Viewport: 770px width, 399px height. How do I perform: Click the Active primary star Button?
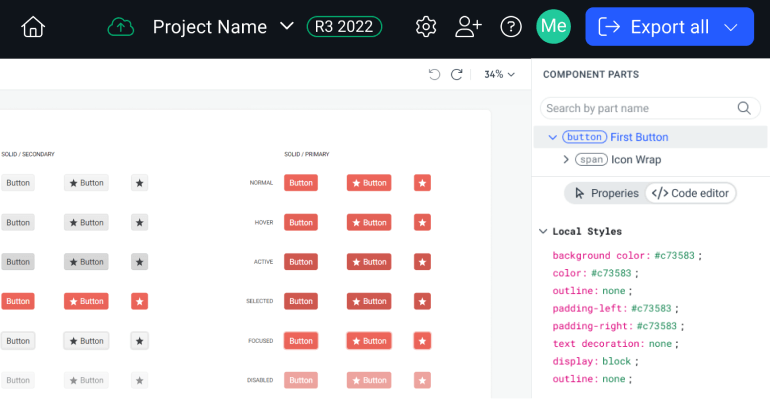[369, 262]
